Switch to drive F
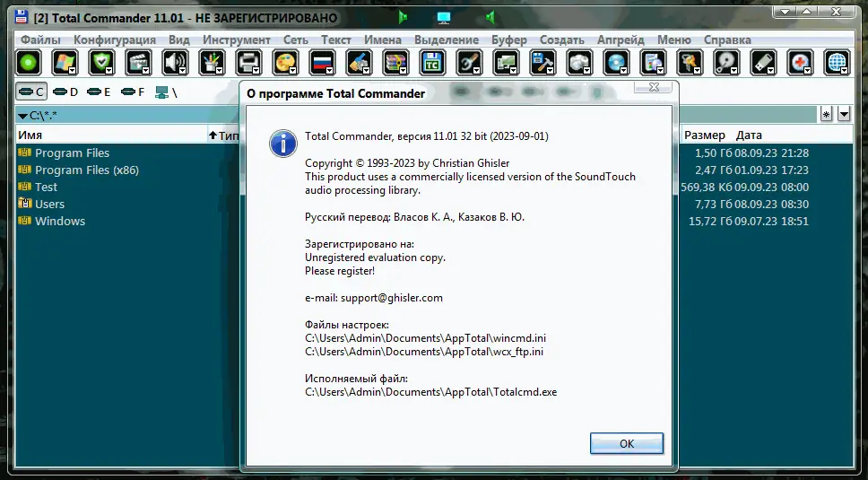 point(133,92)
